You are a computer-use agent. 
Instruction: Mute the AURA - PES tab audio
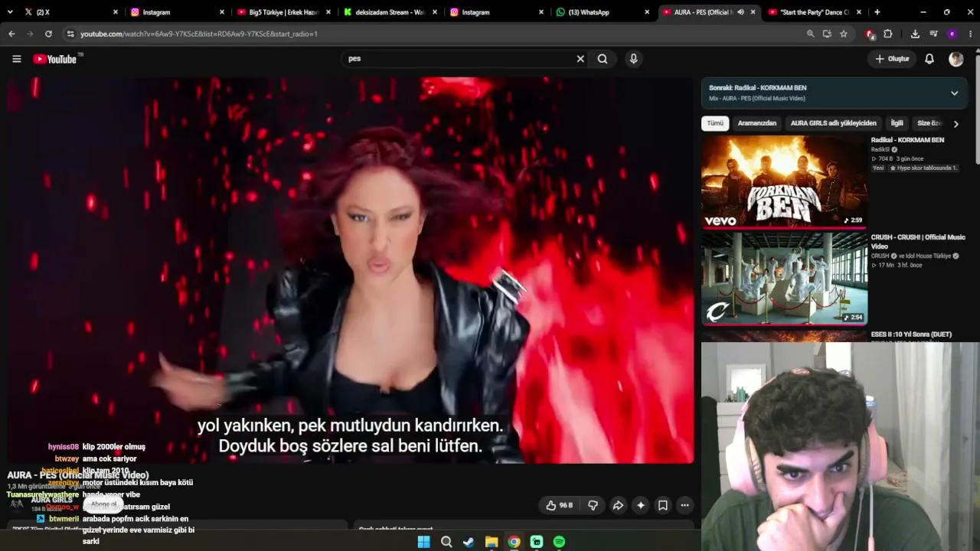click(740, 12)
